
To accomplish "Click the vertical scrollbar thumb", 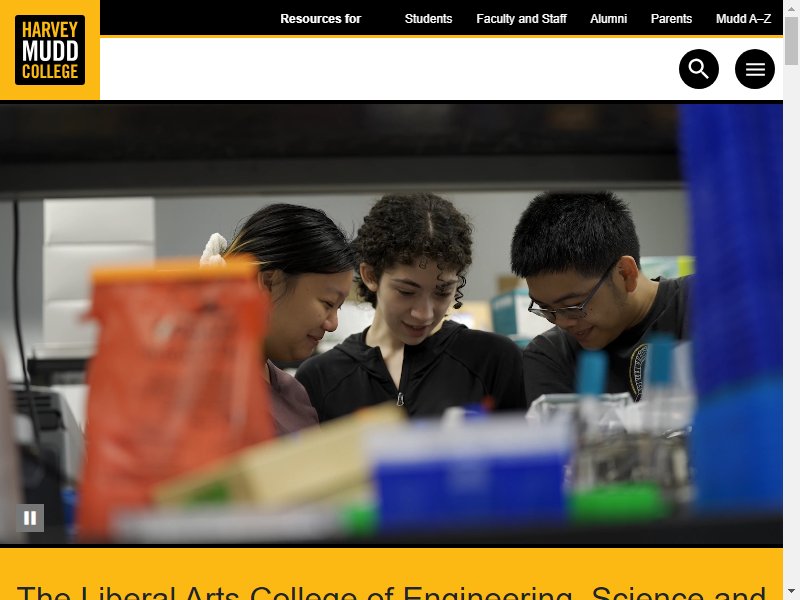I will (791, 40).
